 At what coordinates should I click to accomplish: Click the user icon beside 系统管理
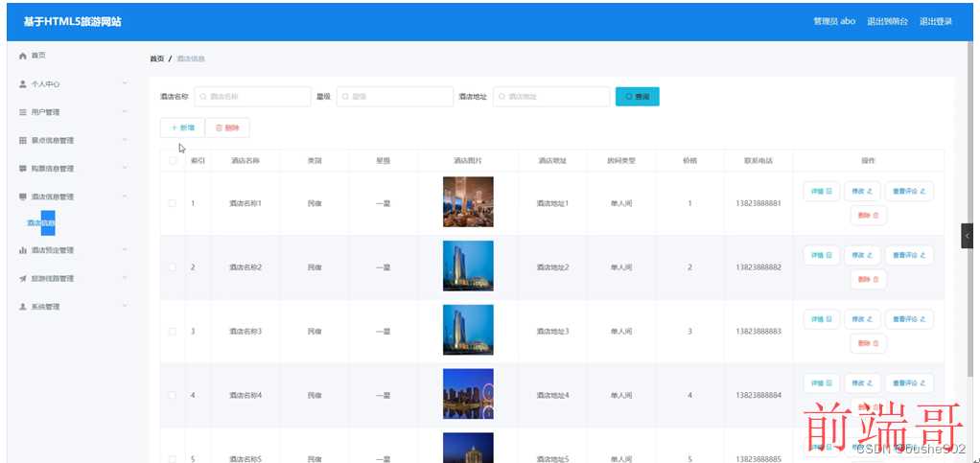coord(23,306)
